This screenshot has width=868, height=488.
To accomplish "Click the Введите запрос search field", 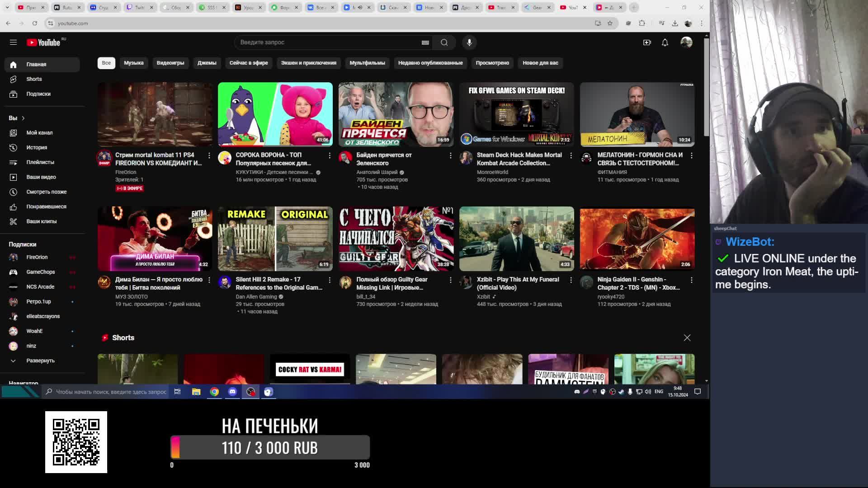I will click(328, 42).
